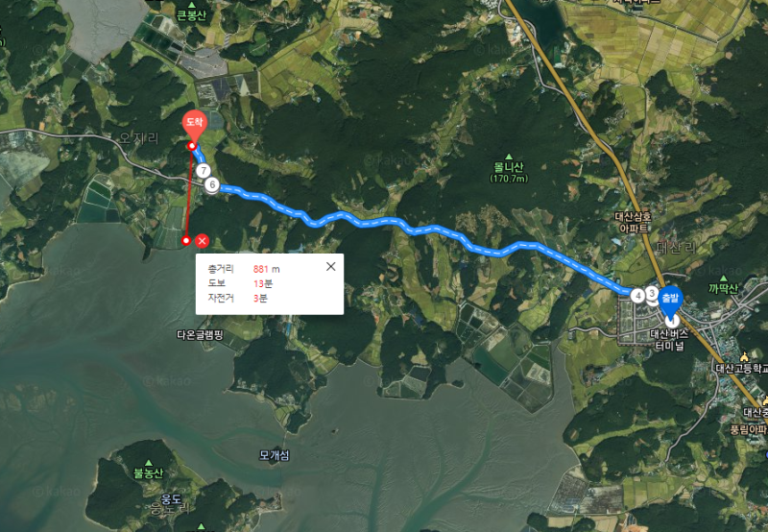Delete distance measurement with red X icon

(202, 240)
